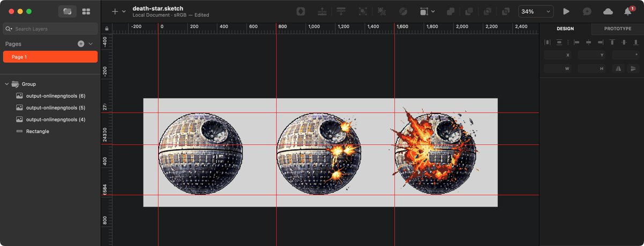Click the W width field
The image size is (644, 246).
[x=558, y=68]
